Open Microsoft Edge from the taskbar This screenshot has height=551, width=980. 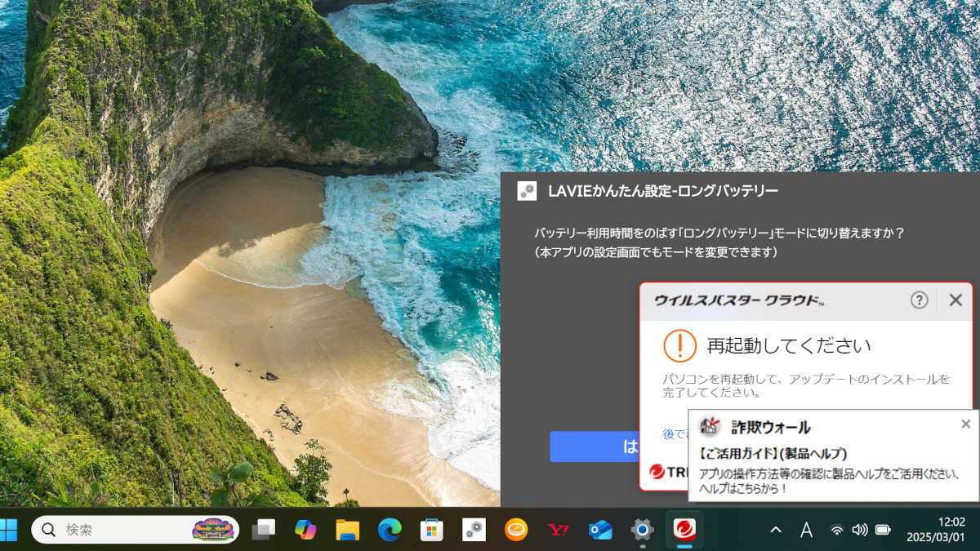(389, 529)
